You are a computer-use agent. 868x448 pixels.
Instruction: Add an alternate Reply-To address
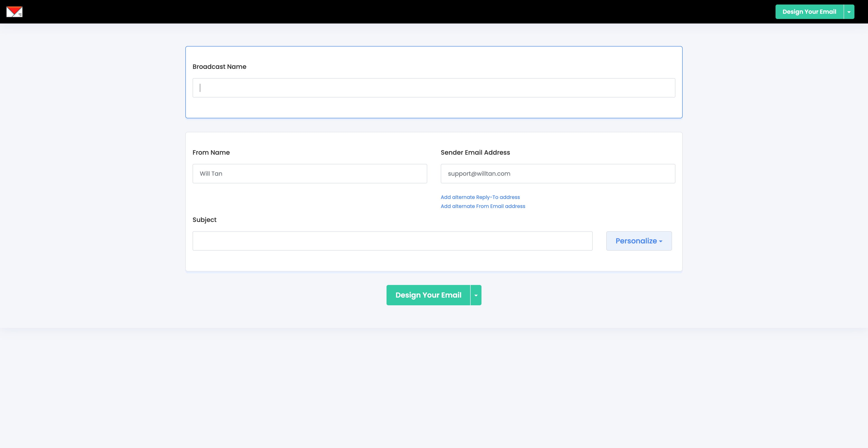point(480,197)
